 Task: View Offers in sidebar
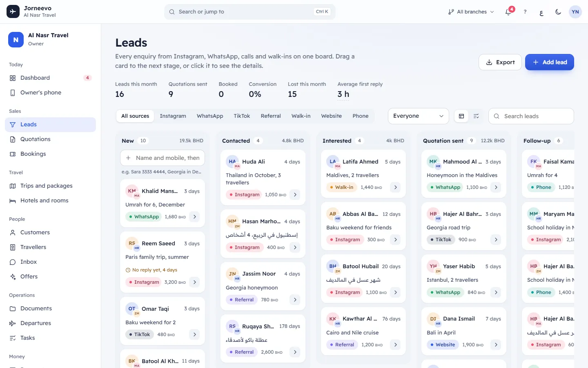tap(50, 276)
